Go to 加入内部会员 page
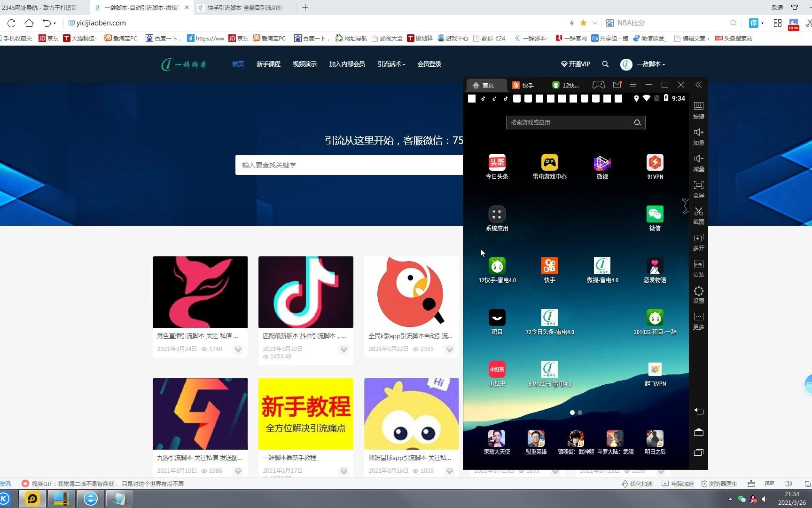 coord(347,64)
